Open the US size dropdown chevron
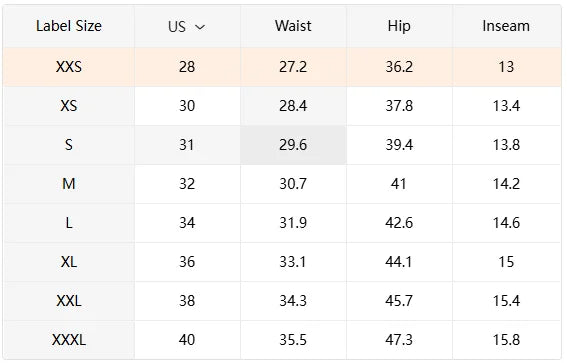 coord(200,27)
